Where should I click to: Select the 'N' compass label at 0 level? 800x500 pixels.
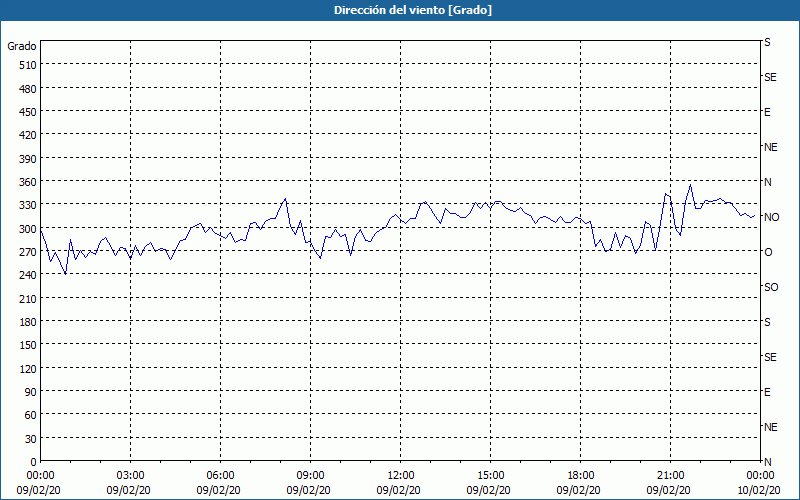click(x=767, y=462)
